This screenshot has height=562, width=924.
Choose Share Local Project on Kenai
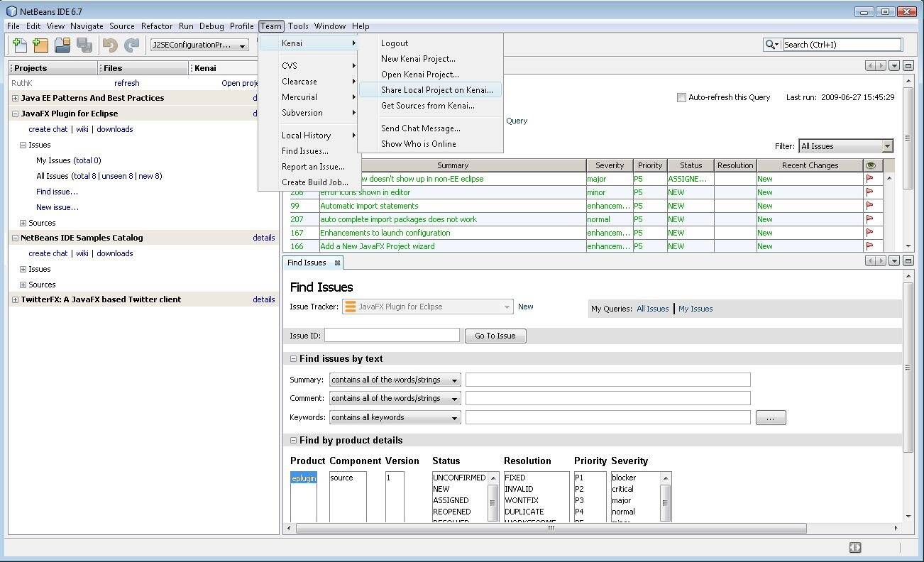[x=431, y=90]
